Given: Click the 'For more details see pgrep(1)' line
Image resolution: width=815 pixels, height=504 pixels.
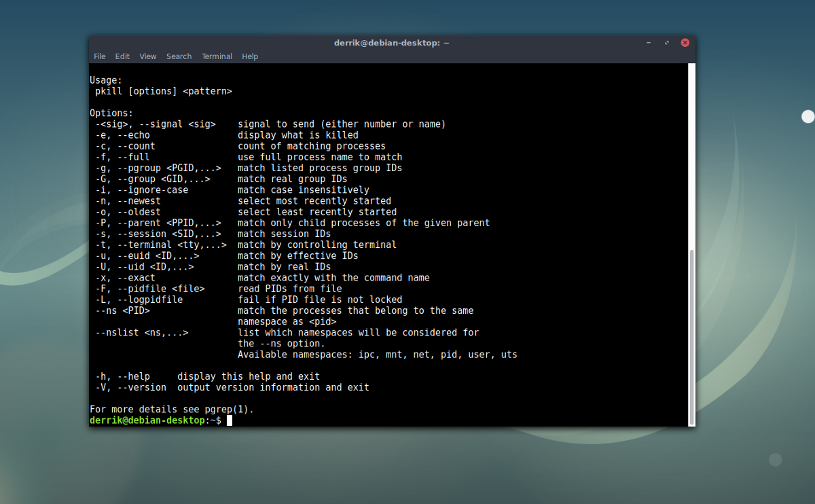Looking at the screenshot, I should (172, 409).
